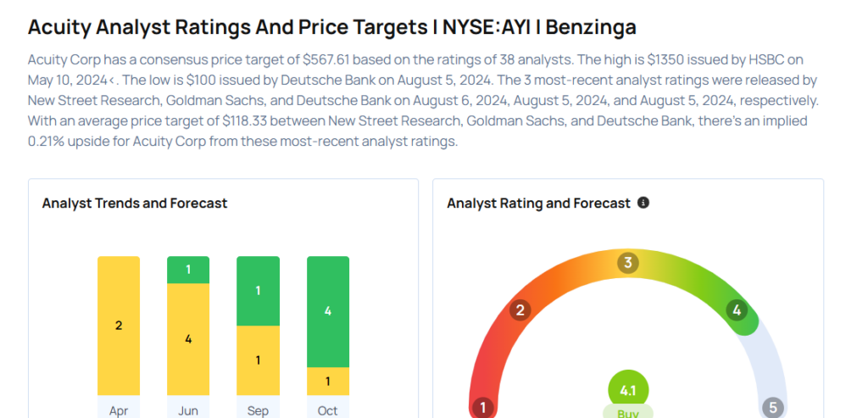
Task: Click gauge marker number 2
Action: click(x=520, y=310)
